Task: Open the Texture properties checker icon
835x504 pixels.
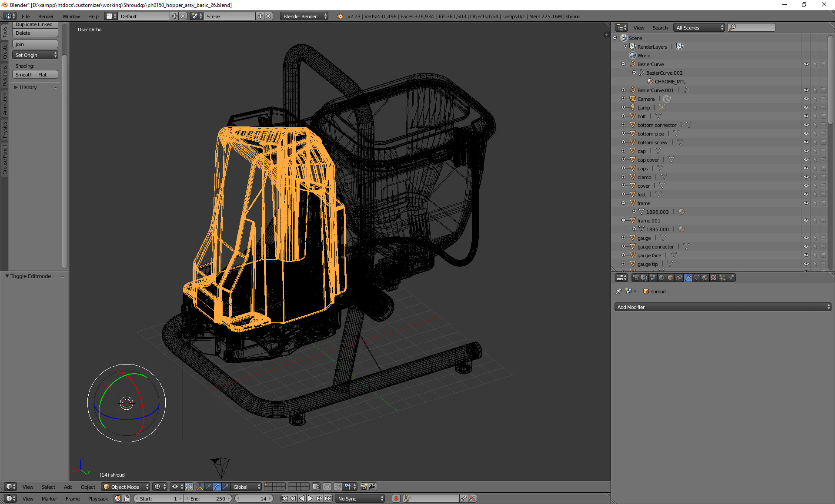Action: (x=714, y=278)
